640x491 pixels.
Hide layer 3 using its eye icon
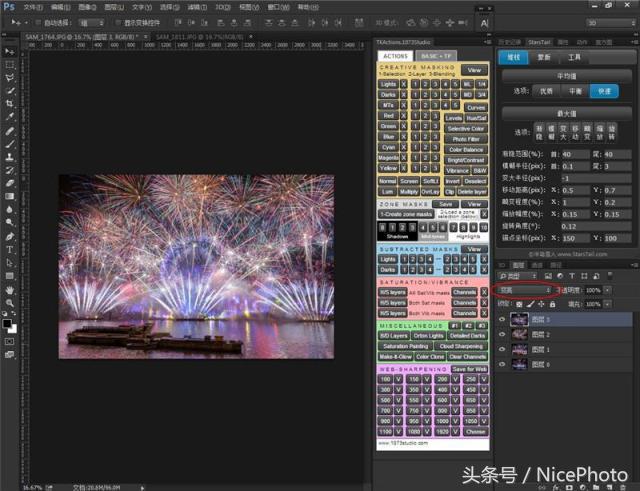point(502,320)
